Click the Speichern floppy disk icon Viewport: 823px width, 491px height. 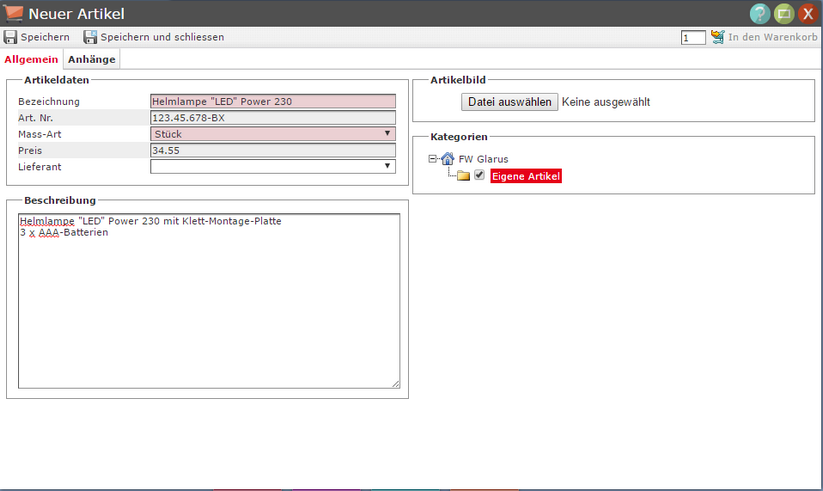pyautogui.click(x=10, y=37)
